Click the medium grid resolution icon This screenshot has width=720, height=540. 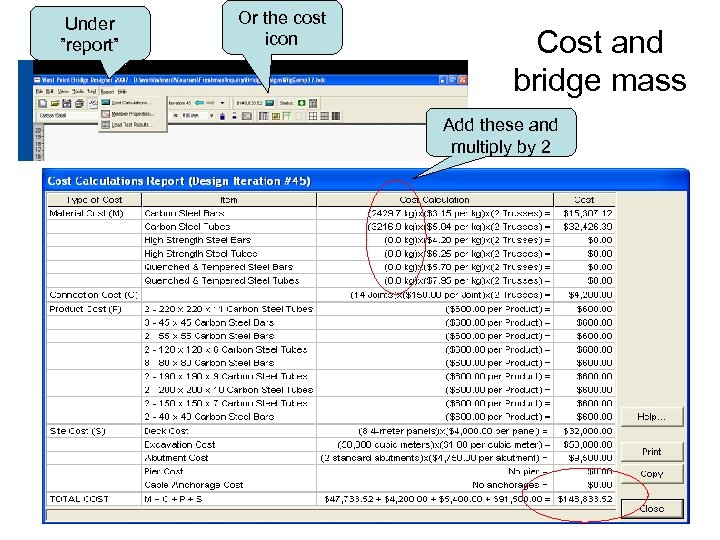325,116
